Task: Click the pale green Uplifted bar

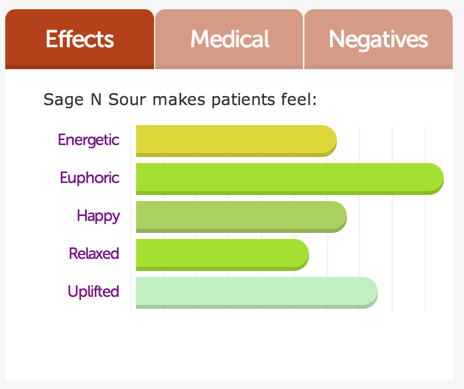Action: pos(257,293)
